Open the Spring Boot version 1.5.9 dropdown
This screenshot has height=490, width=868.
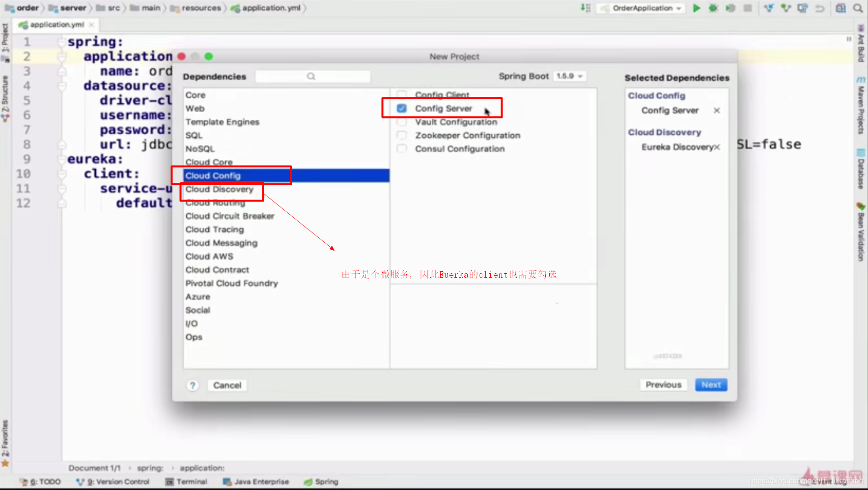(569, 76)
